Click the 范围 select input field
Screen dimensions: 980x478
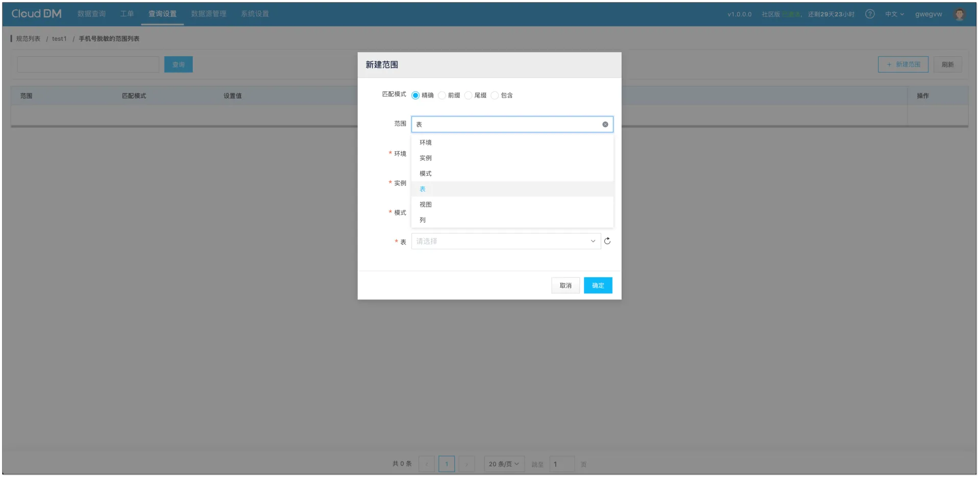(x=512, y=124)
